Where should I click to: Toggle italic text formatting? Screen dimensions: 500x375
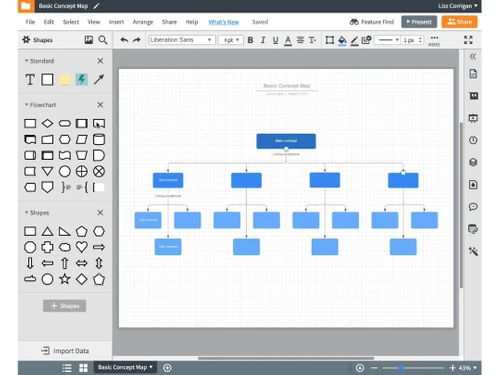(x=263, y=40)
